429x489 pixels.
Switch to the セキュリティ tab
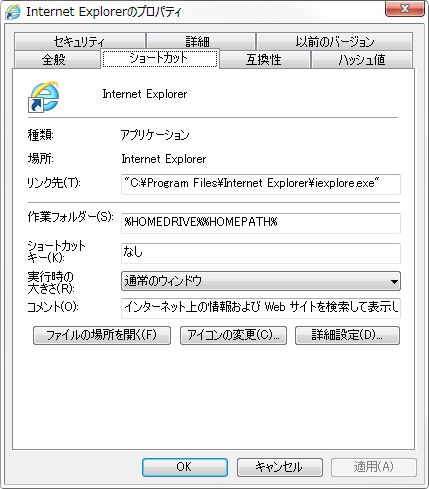[x=80, y=42]
